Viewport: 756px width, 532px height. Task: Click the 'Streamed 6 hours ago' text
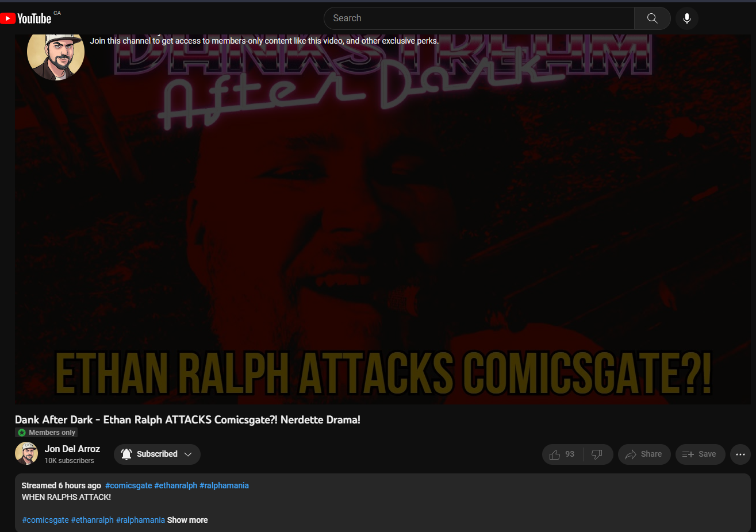62,485
